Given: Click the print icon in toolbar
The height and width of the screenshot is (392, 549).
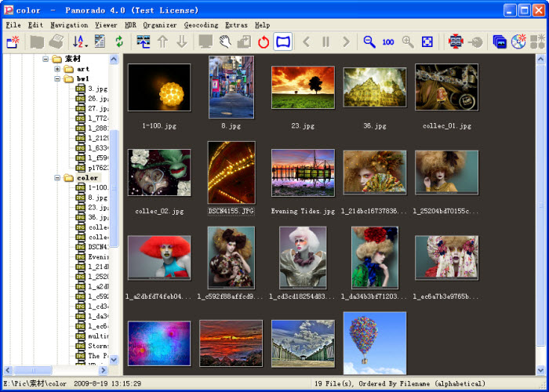Looking at the screenshot, I should tap(56, 42).
